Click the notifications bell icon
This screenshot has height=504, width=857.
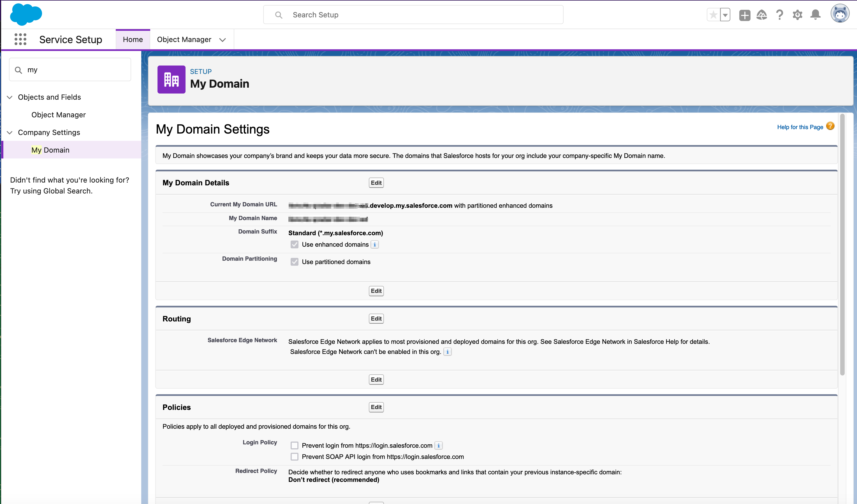click(816, 14)
